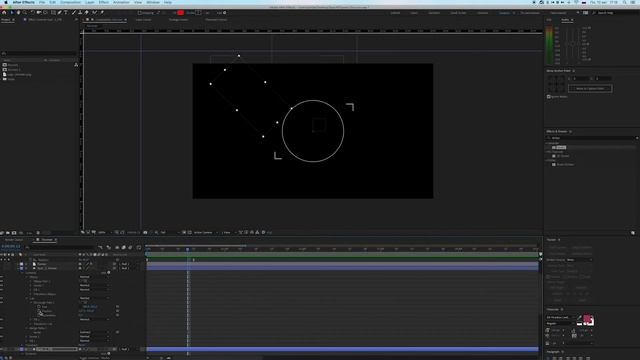This screenshot has height=360, width=640.
Task: Select the Brush tool
Action: click(x=73, y=13)
